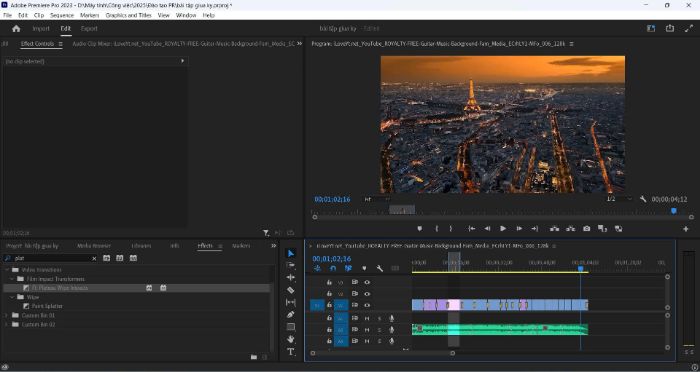Mute audio track A1
The height and width of the screenshot is (372, 700).
pyautogui.click(x=367, y=318)
